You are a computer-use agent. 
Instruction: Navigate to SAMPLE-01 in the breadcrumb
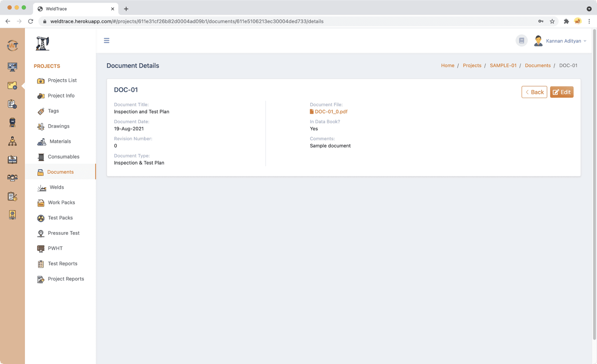503,66
